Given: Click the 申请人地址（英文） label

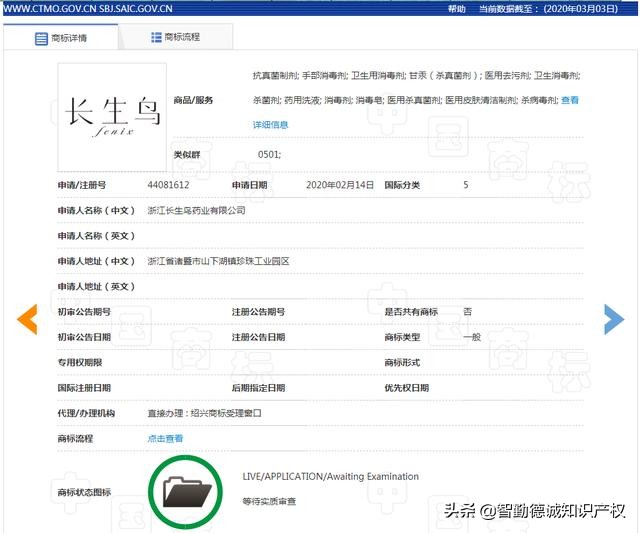Looking at the screenshot, I should [x=96, y=286].
